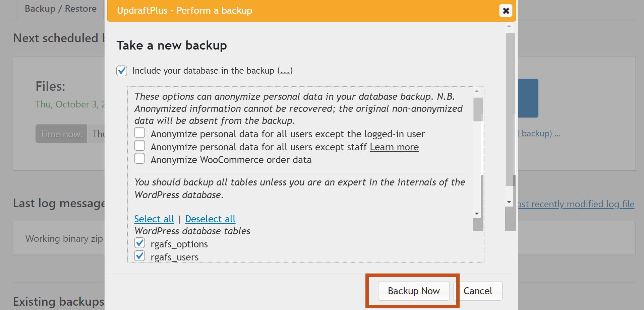Uncheck the rgafs_options table
644x310 pixels.
coord(140,243)
